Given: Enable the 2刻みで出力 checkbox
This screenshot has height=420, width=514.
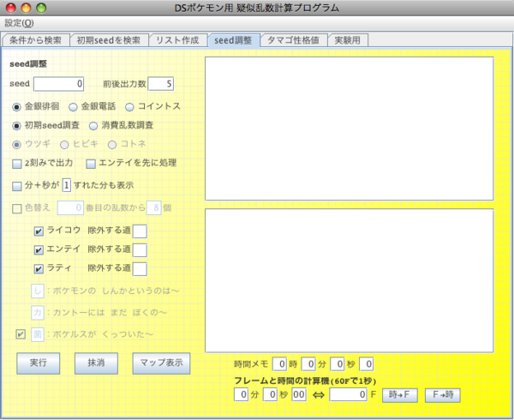Looking at the screenshot, I should (x=17, y=163).
